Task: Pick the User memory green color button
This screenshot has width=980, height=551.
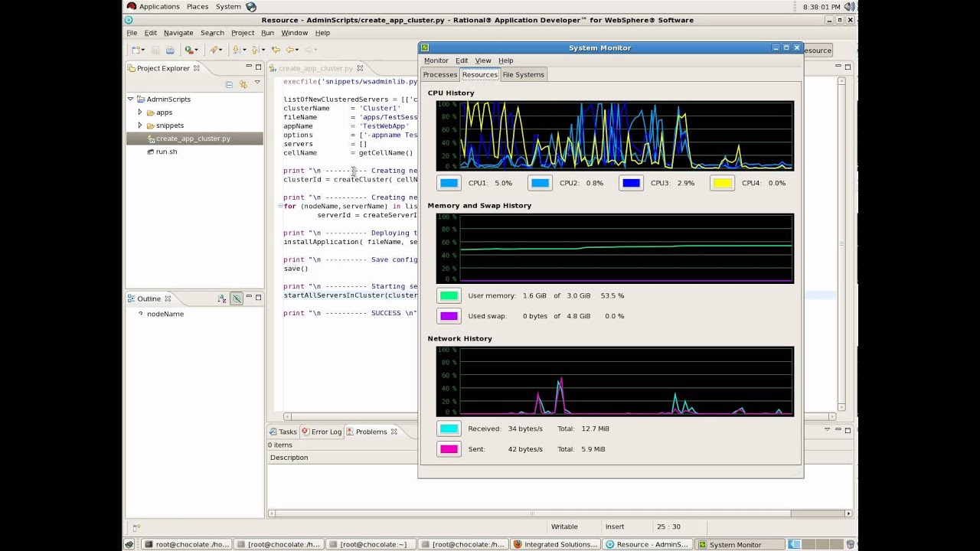Action: (x=449, y=295)
